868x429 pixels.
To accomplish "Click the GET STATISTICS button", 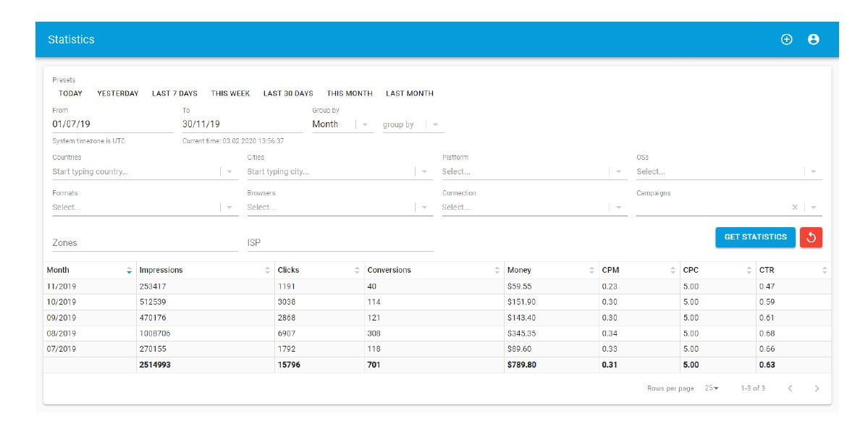I will tap(755, 237).
